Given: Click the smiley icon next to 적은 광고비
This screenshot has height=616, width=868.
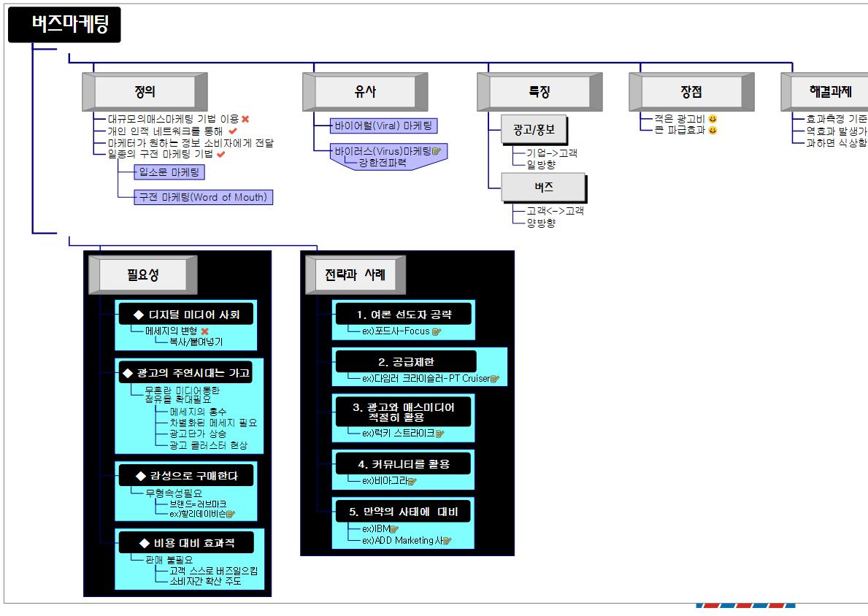Looking at the screenshot, I should coord(713,118).
